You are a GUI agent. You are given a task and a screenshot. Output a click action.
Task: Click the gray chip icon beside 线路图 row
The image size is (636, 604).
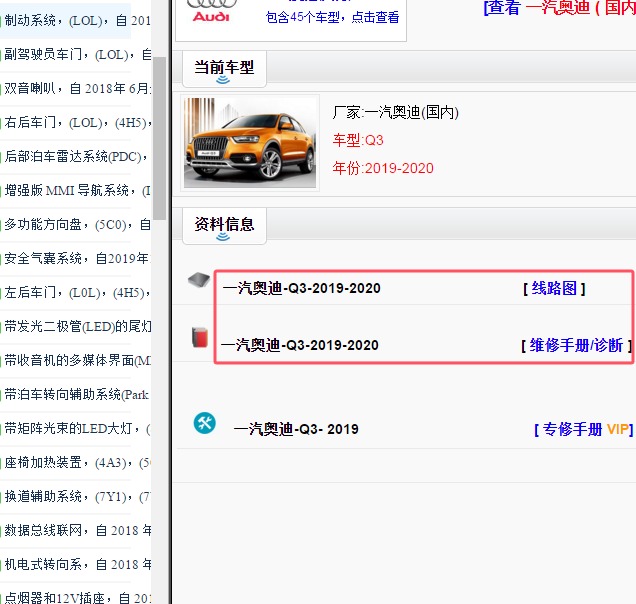[x=199, y=280]
